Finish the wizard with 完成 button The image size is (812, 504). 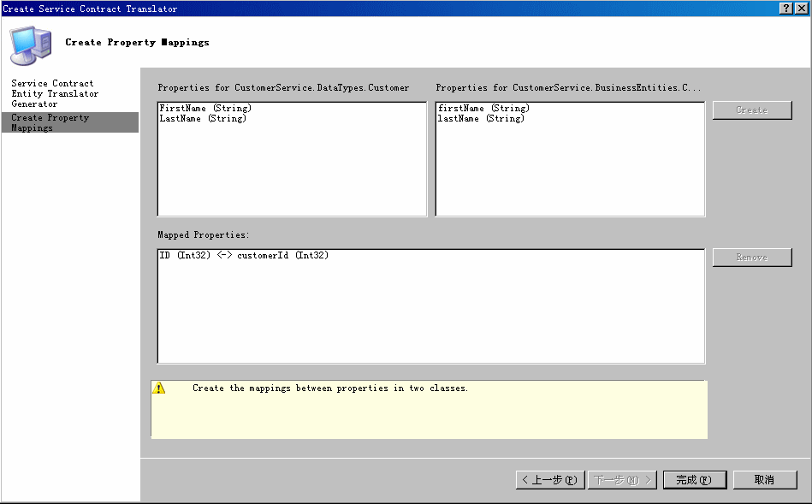(x=694, y=480)
